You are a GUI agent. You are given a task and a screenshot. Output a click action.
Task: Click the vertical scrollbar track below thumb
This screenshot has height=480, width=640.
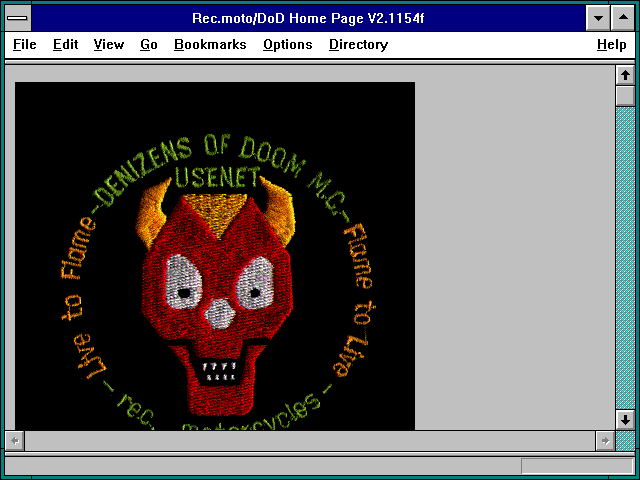(x=625, y=258)
